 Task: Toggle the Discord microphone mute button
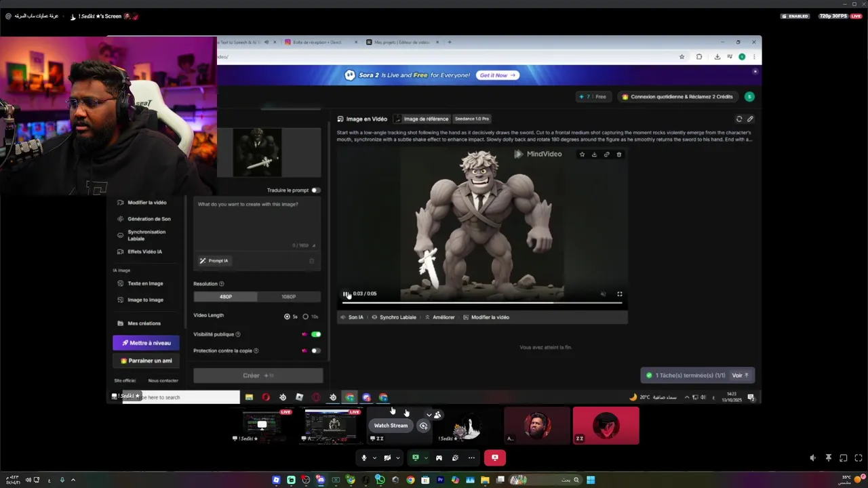click(364, 458)
